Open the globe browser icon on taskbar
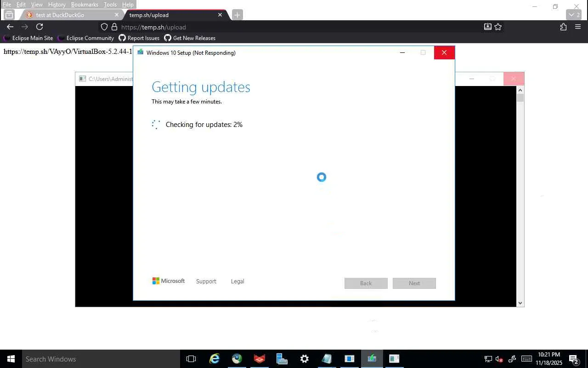This screenshot has height=368, width=588. coord(237,359)
